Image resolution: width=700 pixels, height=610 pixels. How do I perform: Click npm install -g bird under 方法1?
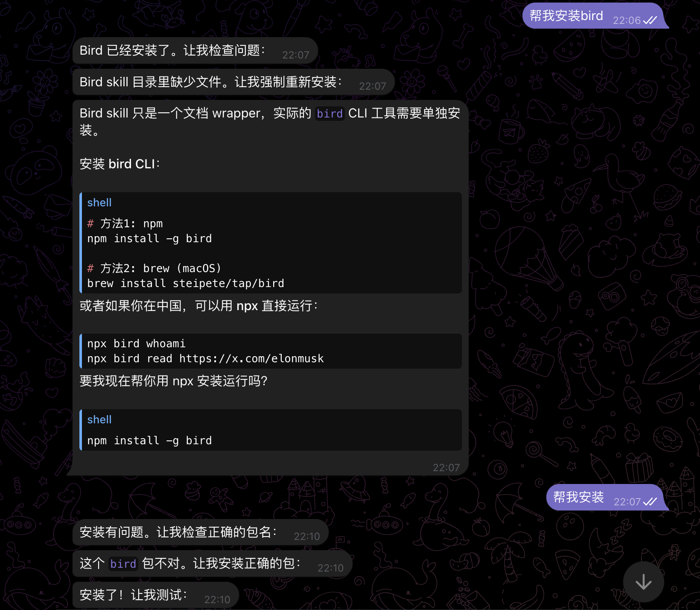tap(149, 238)
